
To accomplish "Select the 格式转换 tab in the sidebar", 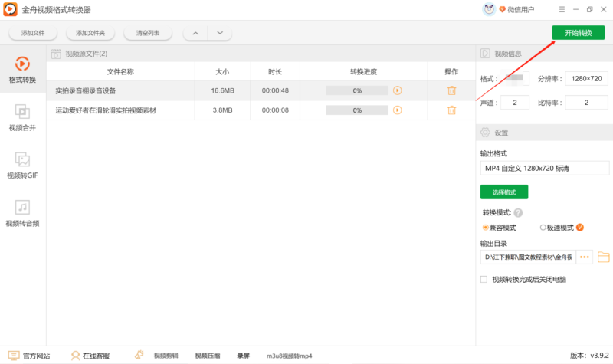I will point(22,69).
